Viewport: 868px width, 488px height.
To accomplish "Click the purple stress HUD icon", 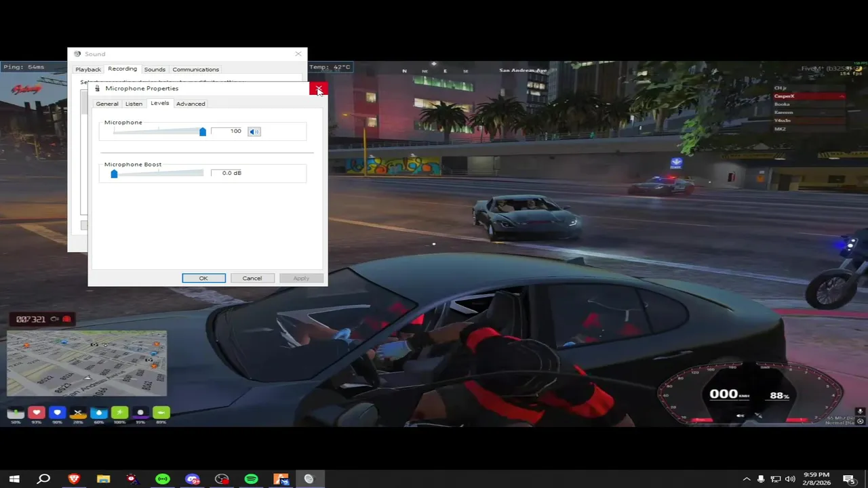I will point(140,412).
